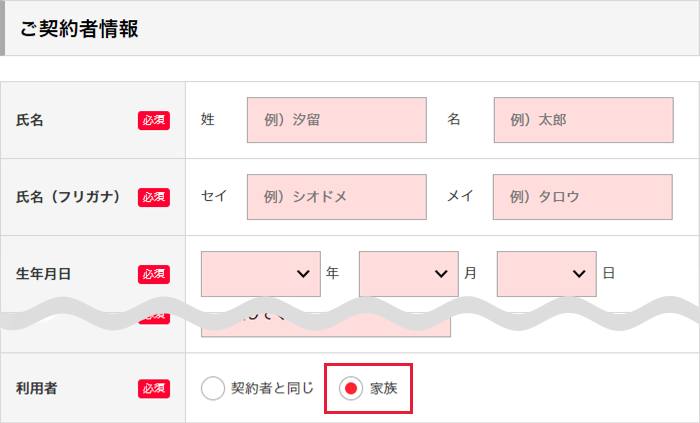Select the 家族 radio button
The width and height of the screenshot is (700, 423).
[351, 388]
